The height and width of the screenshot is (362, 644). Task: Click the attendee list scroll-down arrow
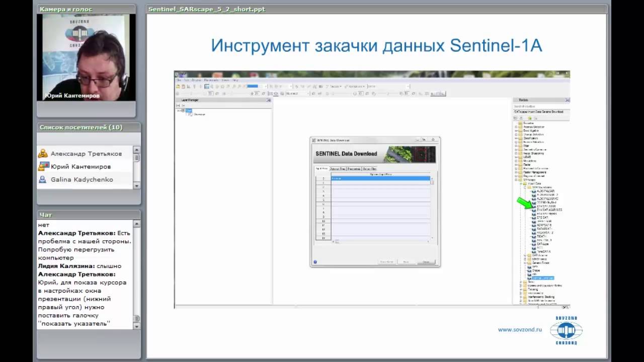tap(136, 186)
